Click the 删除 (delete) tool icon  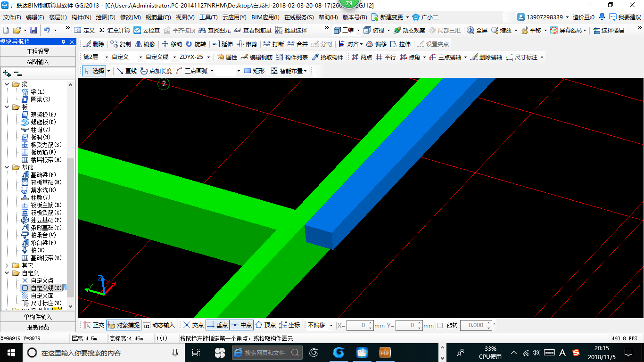(94, 44)
